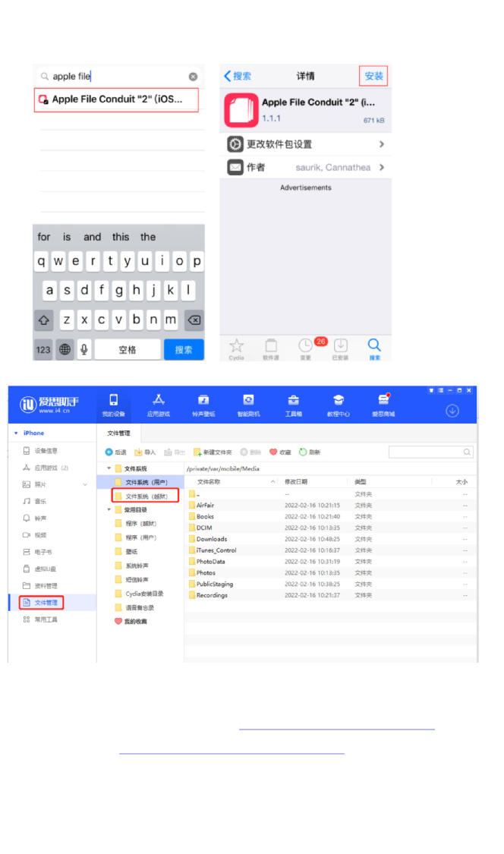The height and width of the screenshot is (854, 504).
Task: Open 应用游戏 (2) in sidebar
Action: click(46, 468)
